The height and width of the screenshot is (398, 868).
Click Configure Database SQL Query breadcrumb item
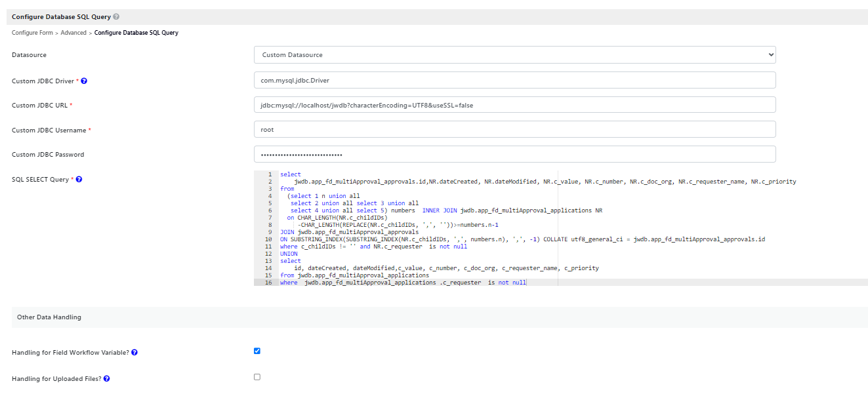(136, 33)
